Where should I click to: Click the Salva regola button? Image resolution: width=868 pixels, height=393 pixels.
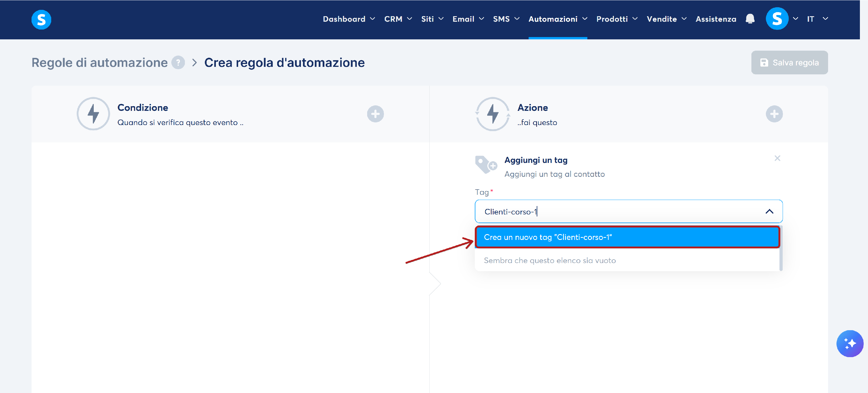coord(789,63)
